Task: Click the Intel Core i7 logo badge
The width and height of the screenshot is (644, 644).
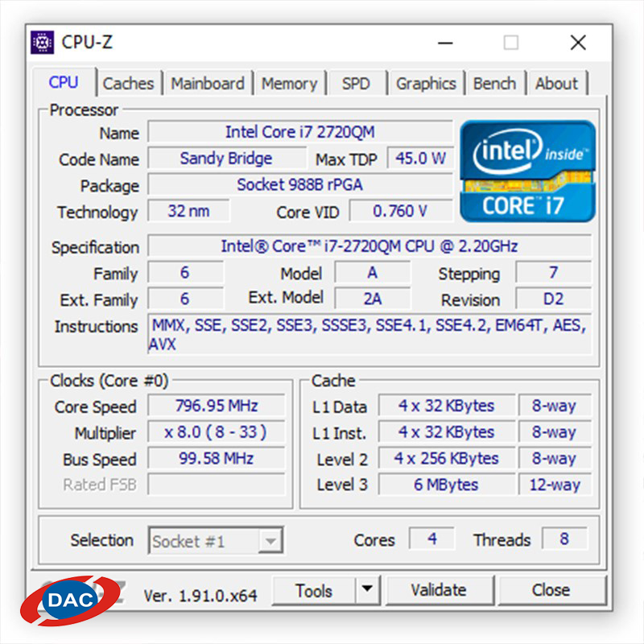Action: pyautogui.click(x=528, y=171)
